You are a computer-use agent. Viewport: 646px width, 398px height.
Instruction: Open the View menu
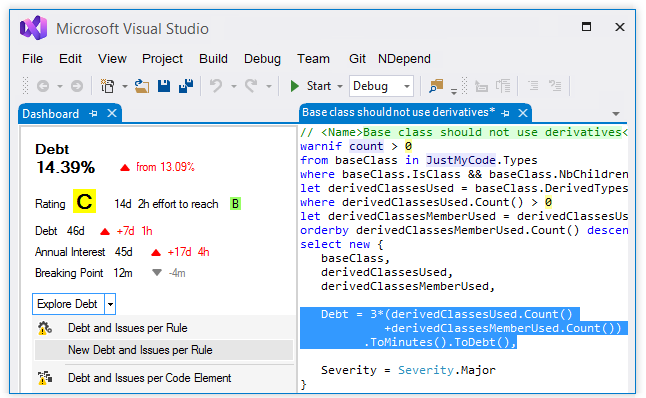[x=112, y=59]
